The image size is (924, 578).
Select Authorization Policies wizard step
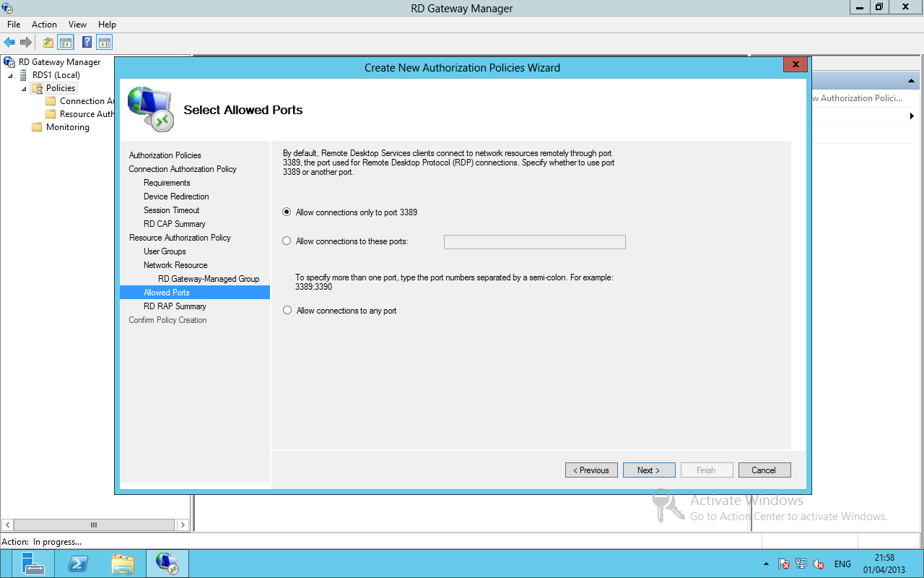(x=165, y=155)
